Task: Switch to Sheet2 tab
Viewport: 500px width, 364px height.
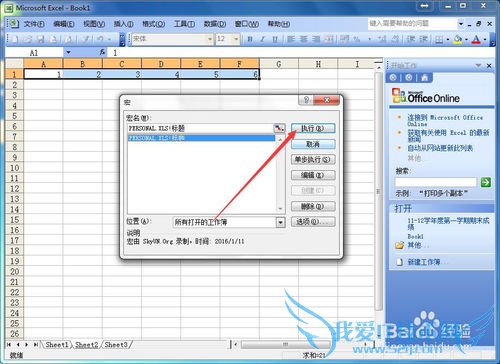Action: [87, 345]
